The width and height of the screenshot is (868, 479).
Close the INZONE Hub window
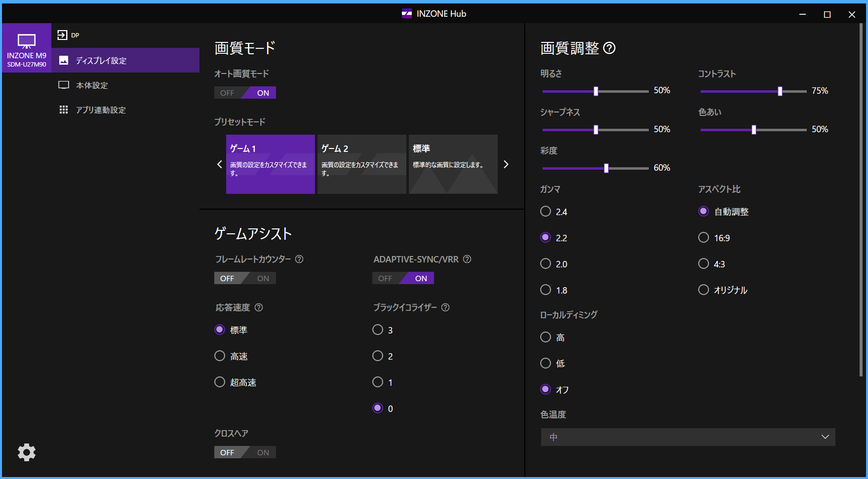[852, 14]
